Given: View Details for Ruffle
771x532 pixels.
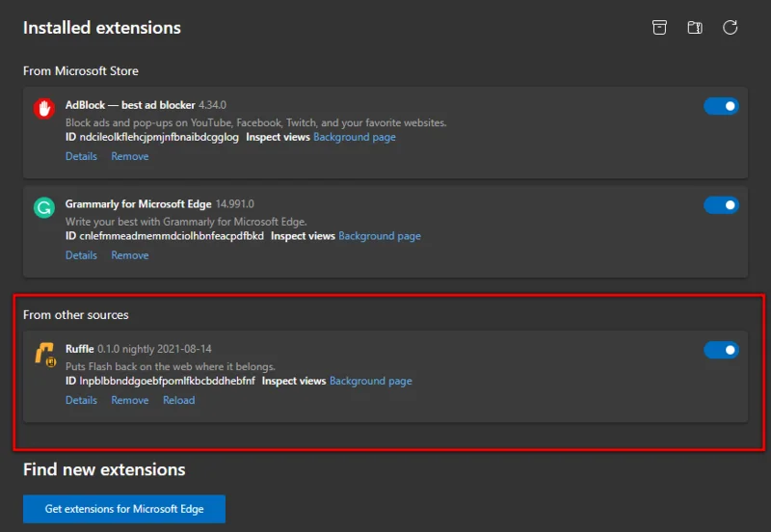Looking at the screenshot, I should click(x=81, y=400).
